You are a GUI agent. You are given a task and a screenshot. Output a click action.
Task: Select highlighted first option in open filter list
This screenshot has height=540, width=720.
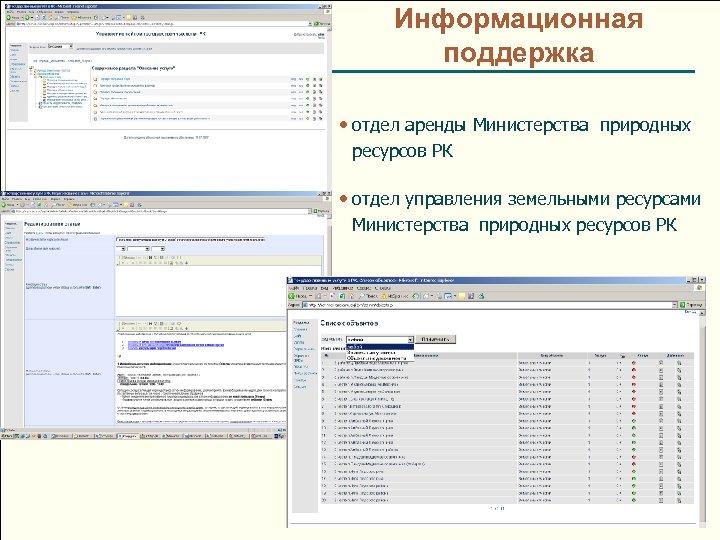click(380, 347)
